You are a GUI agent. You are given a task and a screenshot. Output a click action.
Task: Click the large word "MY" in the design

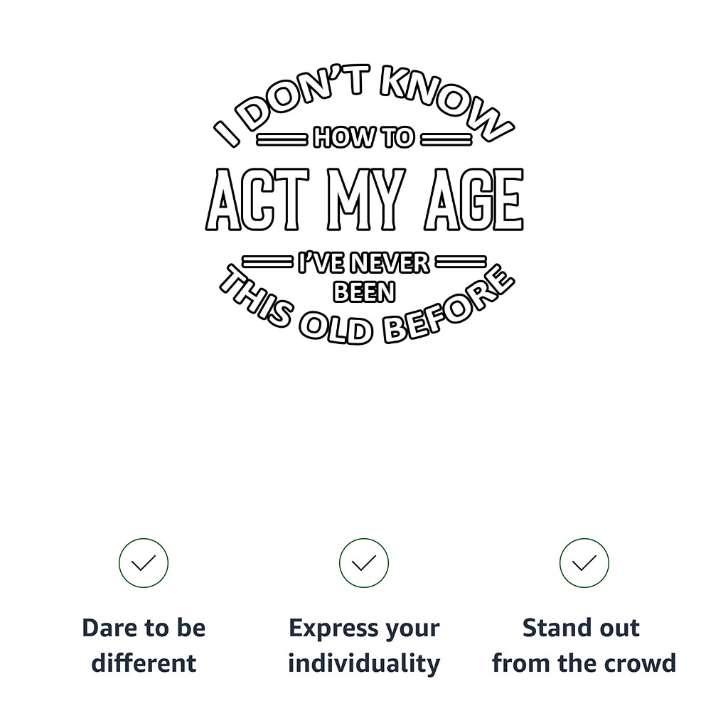click(366, 200)
